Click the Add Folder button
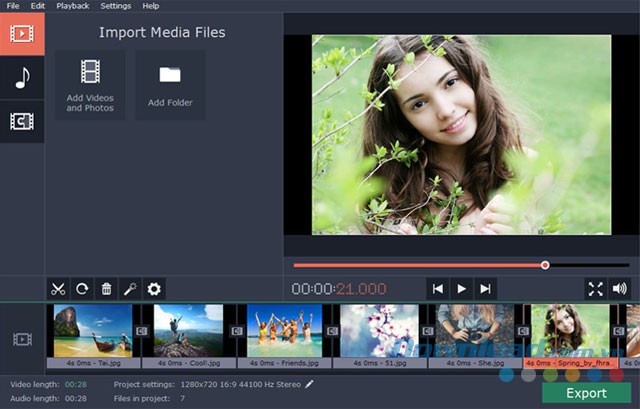Image resolution: width=640 pixels, height=409 pixels. 170,85
